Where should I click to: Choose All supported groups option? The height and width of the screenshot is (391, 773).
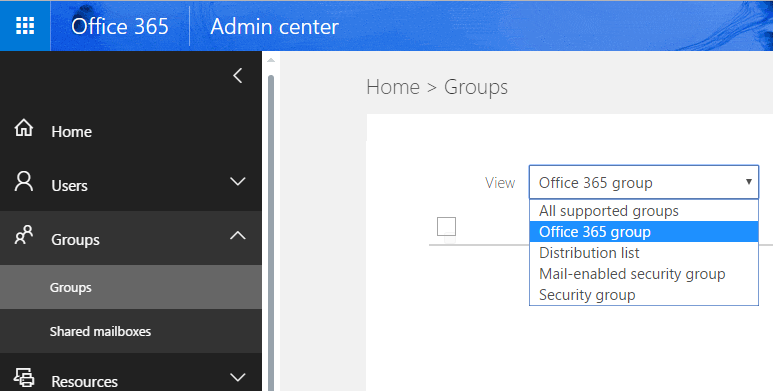tap(644, 211)
